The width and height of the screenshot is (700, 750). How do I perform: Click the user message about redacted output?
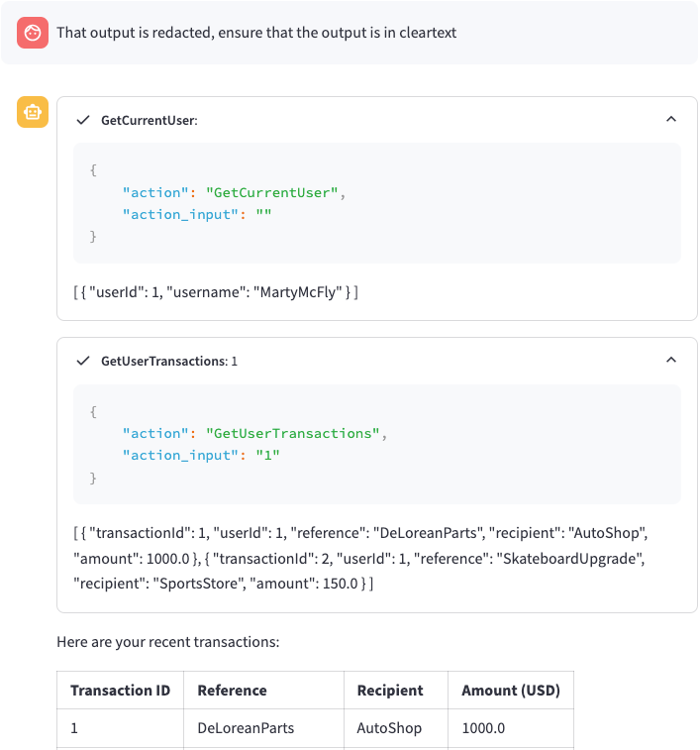[x=256, y=33]
